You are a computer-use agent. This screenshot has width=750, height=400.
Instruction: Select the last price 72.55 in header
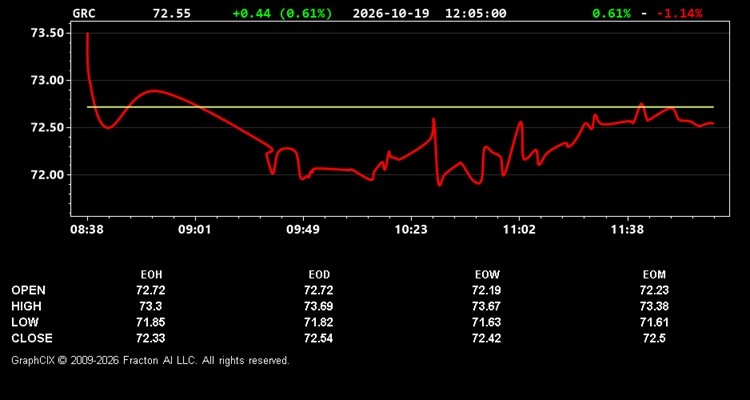[x=171, y=13]
